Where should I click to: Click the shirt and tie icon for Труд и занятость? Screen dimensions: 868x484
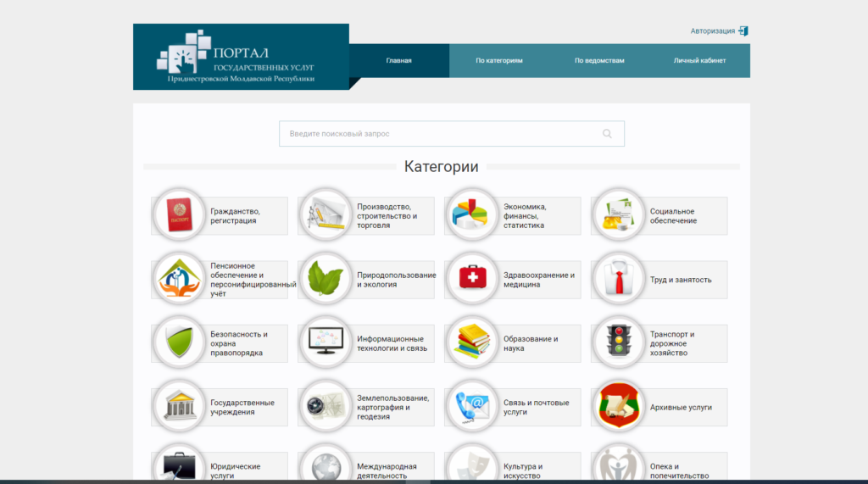[x=619, y=279]
